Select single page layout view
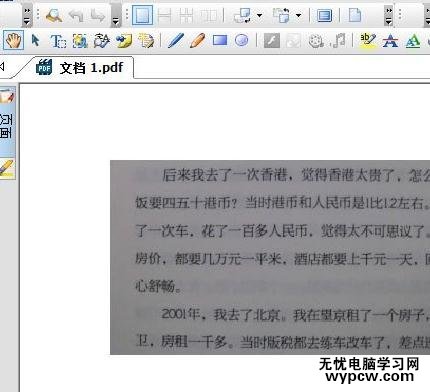Screen dimensions: 430x392 click(x=142, y=15)
